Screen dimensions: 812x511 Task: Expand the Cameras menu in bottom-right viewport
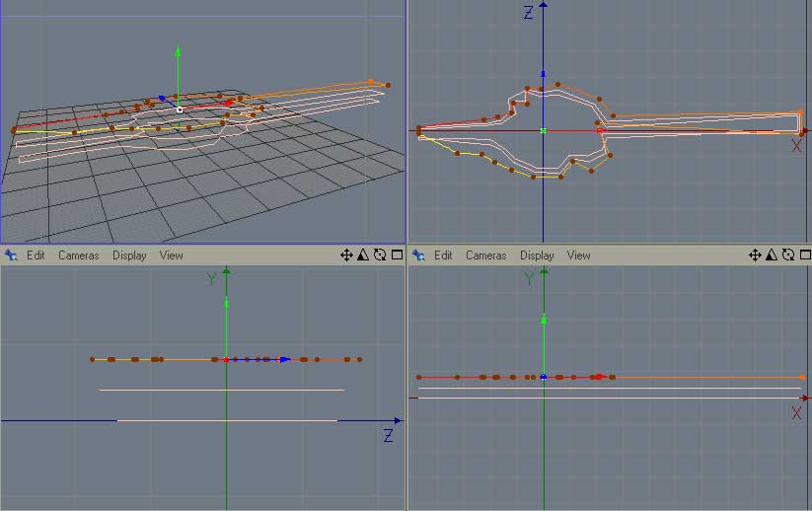point(485,255)
